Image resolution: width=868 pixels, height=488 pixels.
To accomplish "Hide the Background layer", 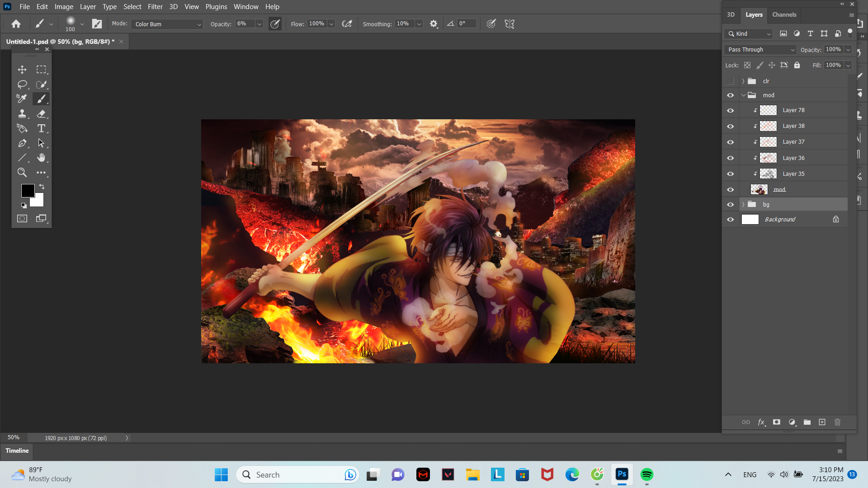I will point(730,220).
